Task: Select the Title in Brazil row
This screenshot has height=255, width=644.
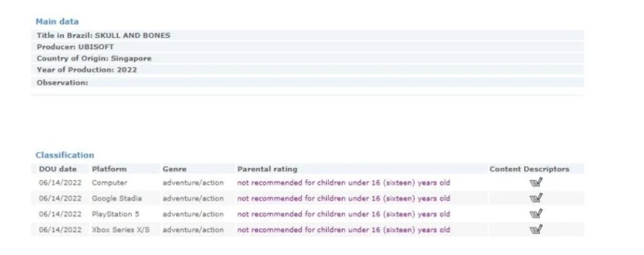Action: point(103,35)
